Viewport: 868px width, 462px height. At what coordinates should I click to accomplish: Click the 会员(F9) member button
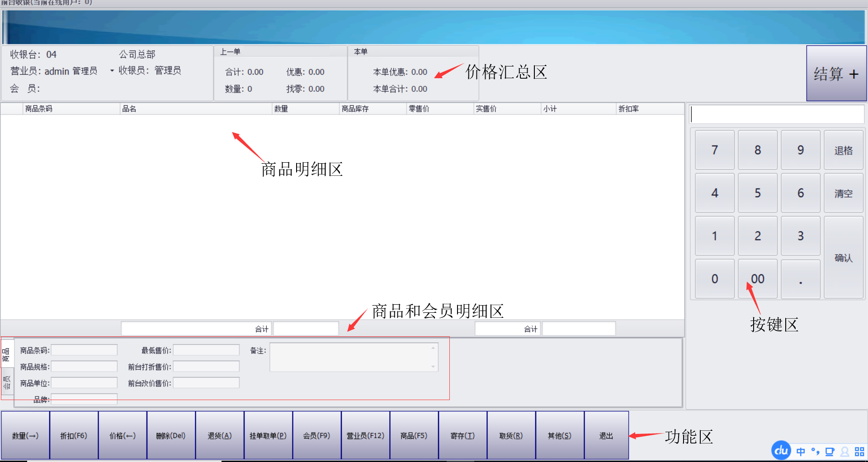[317, 435]
